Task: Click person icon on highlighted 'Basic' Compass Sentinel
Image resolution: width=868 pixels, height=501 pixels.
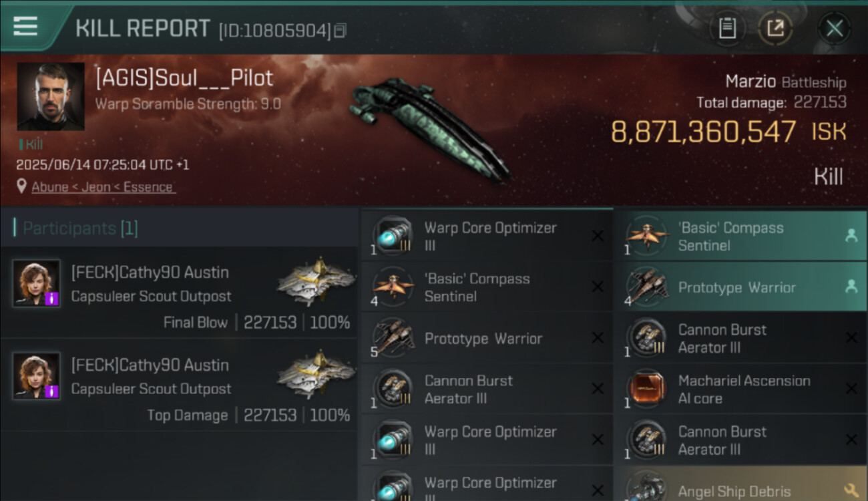Action: coord(851,235)
